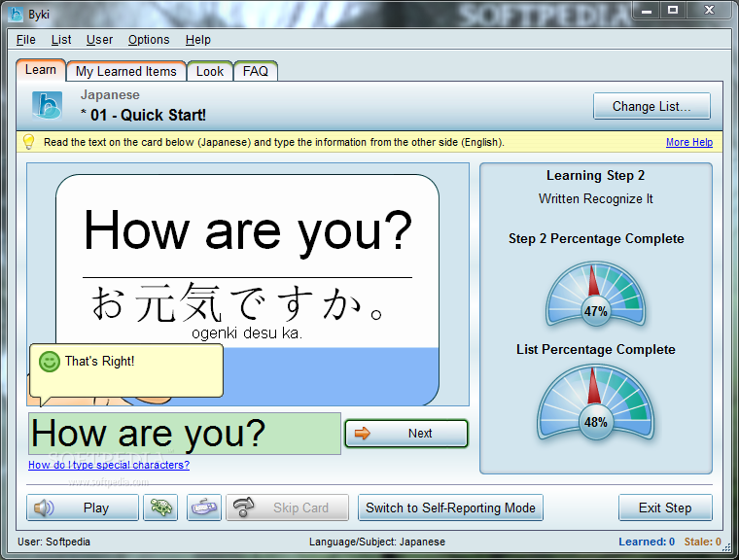Click the Written Recognize It label
Viewport: 739px width, 560px height.
pos(596,199)
